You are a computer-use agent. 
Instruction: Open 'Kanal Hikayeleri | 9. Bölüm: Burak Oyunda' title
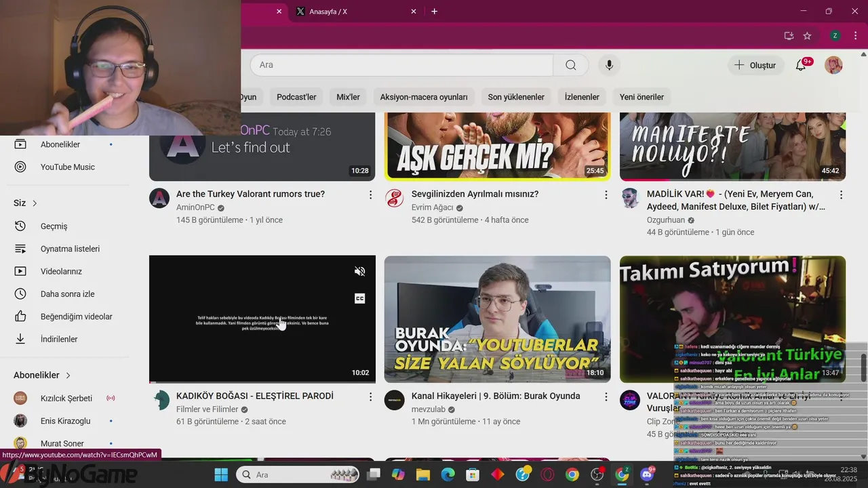point(496,396)
